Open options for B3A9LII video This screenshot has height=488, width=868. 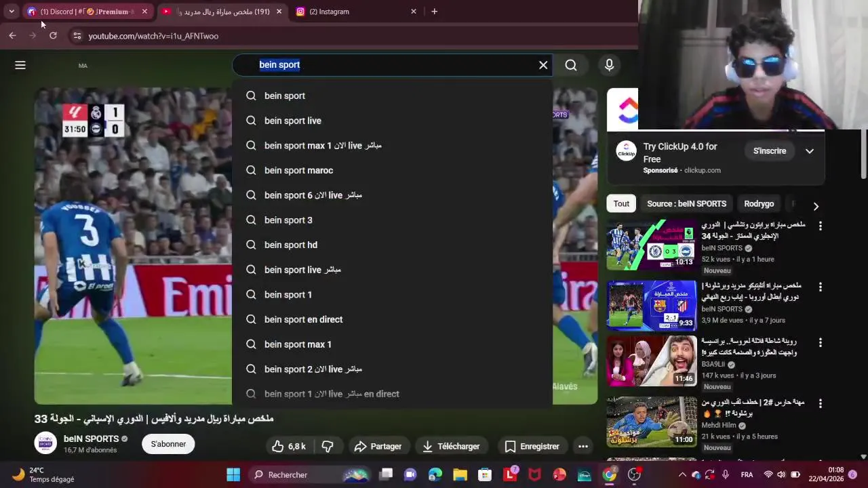(820, 342)
